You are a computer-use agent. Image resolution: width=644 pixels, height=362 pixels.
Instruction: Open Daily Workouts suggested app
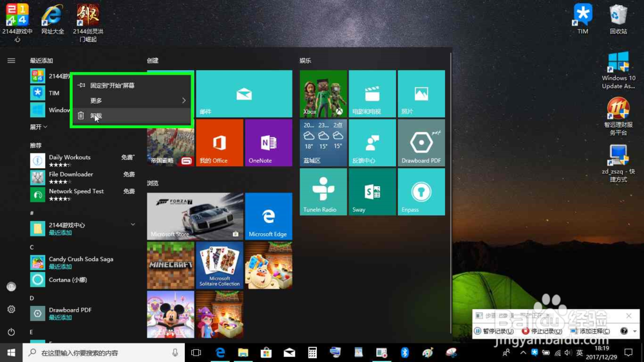tap(83, 160)
